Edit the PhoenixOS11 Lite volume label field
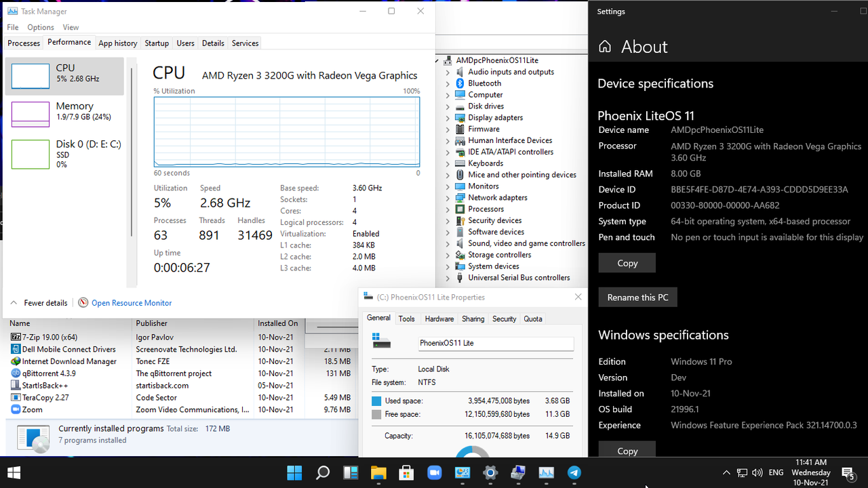The height and width of the screenshot is (488, 868). pyautogui.click(x=496, y=343)
